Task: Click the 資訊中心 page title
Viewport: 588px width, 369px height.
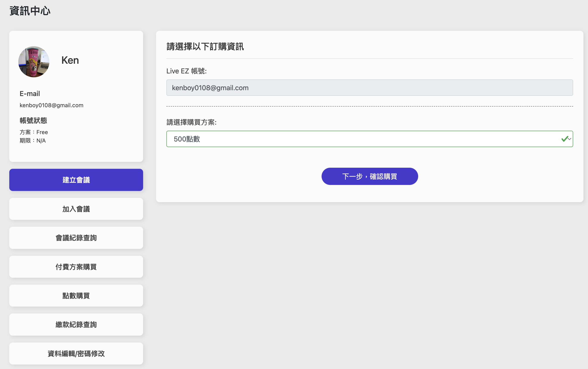Action: click(30, 11)
